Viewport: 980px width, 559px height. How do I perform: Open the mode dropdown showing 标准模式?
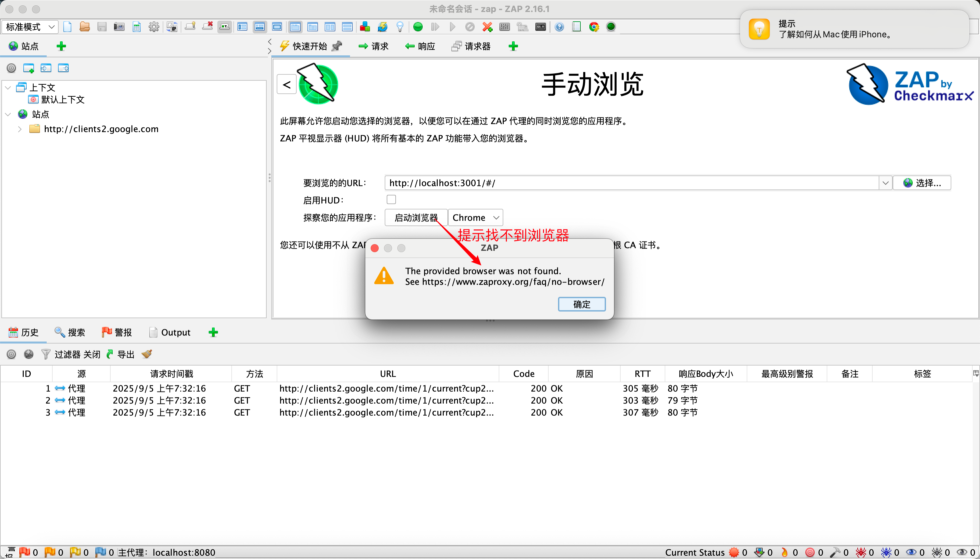click(x=30, y=27)
